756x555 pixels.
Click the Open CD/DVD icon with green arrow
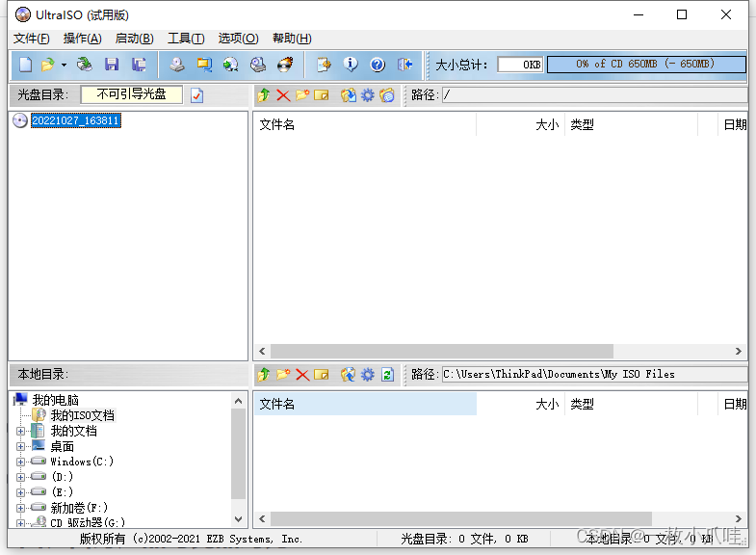(x=85, y=65)
